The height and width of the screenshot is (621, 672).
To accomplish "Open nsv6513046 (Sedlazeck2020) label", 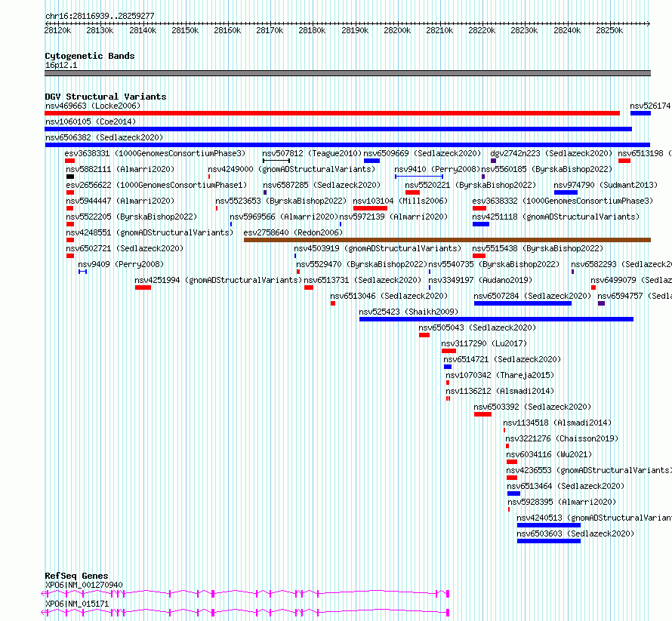I will click(x=389, y=296).
